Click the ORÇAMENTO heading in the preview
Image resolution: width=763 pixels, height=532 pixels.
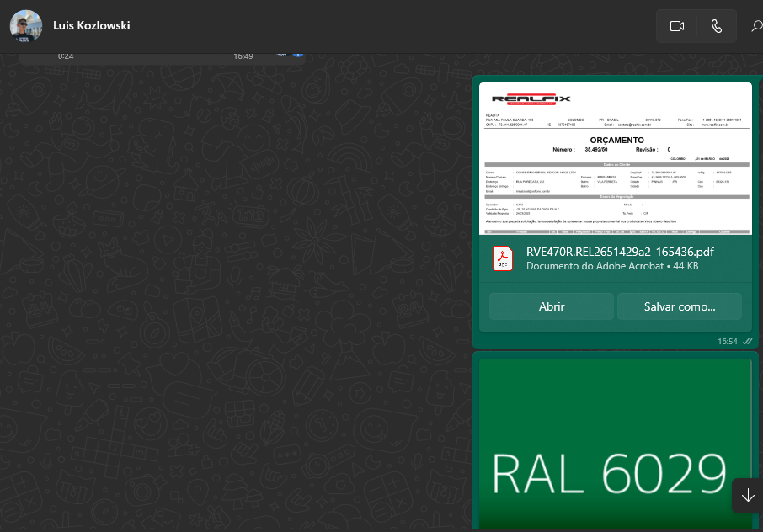(x=616, y=141)
